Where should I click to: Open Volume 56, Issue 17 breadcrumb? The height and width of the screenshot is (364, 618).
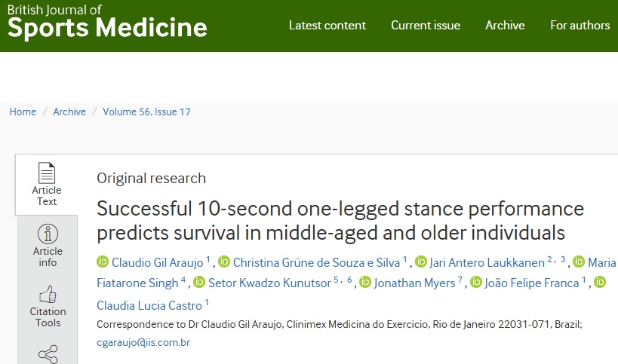click(x=146, y=112)
